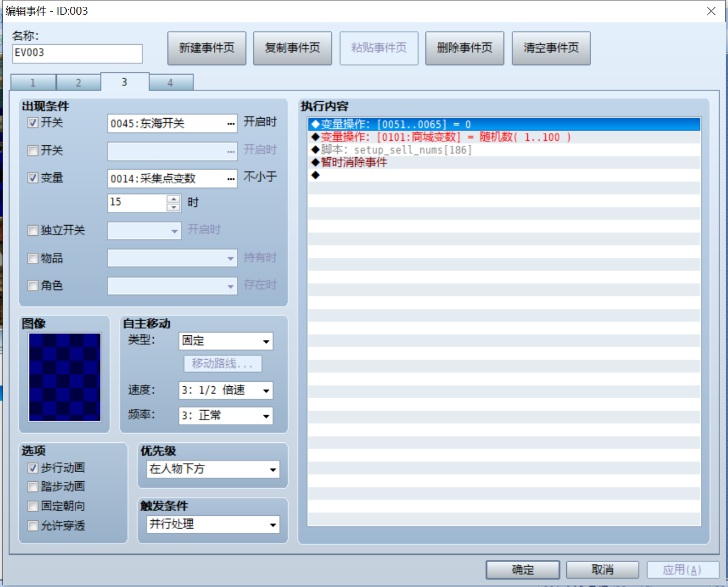Expand the 速度 dropdown showing 1/2 倍速
728x587 pixels.
tap(266, 391)
